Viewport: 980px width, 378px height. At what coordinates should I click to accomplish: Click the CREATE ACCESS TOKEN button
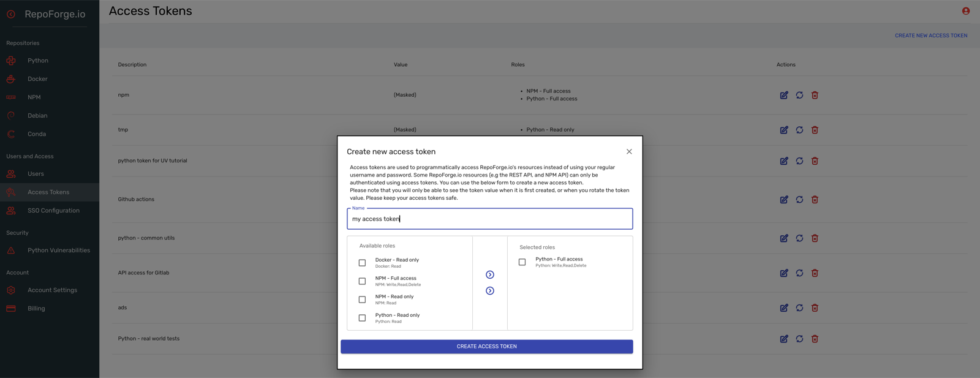point(487,347)
